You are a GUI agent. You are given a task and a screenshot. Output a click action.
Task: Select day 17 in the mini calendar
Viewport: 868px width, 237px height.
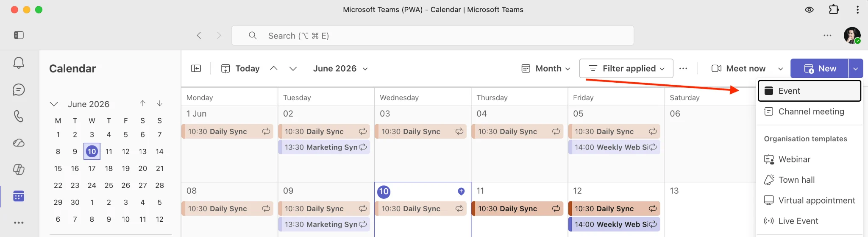click(x=92, y=168)
